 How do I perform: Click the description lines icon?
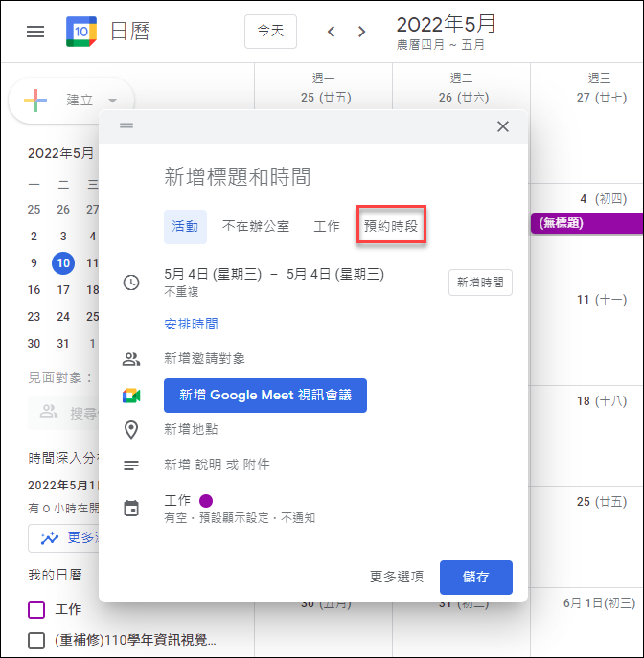(131, 465)
